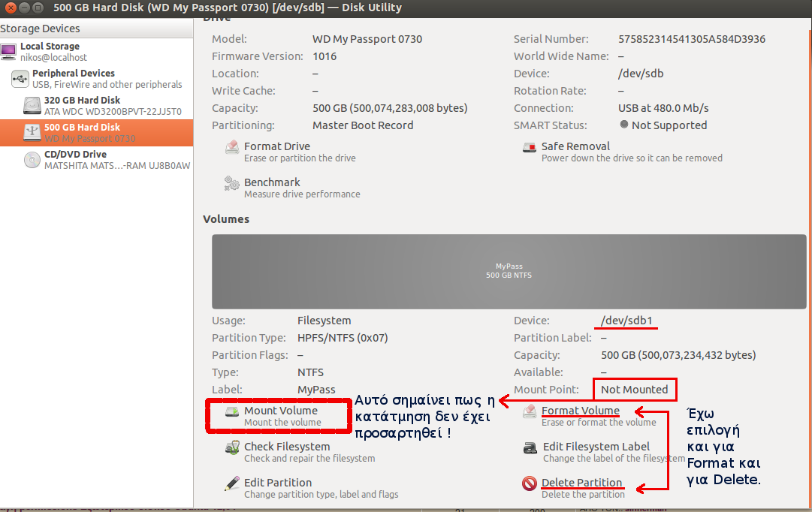Select Peripheral Devices in sidebar
This screenshot has width=812, height=512.
point(96,79)
